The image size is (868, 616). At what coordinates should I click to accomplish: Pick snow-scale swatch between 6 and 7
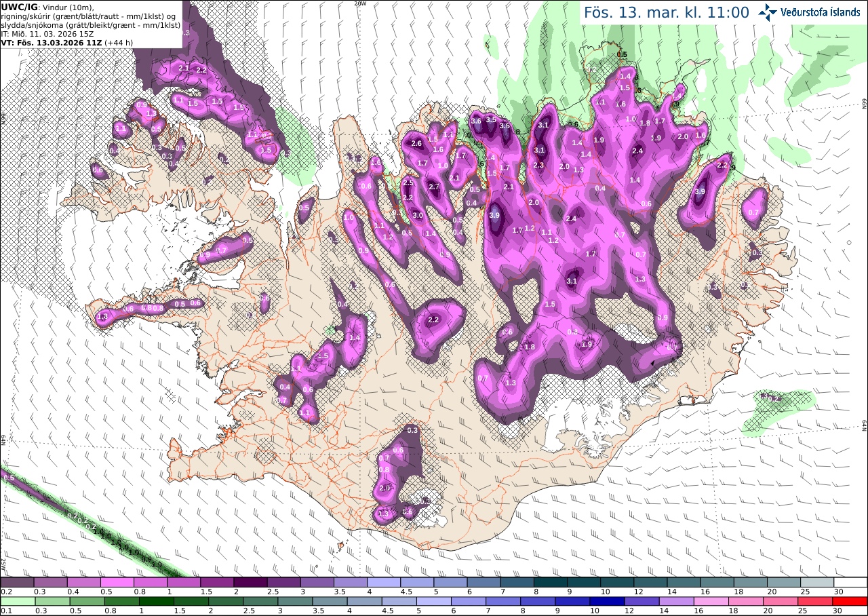[x=484, y=582]
